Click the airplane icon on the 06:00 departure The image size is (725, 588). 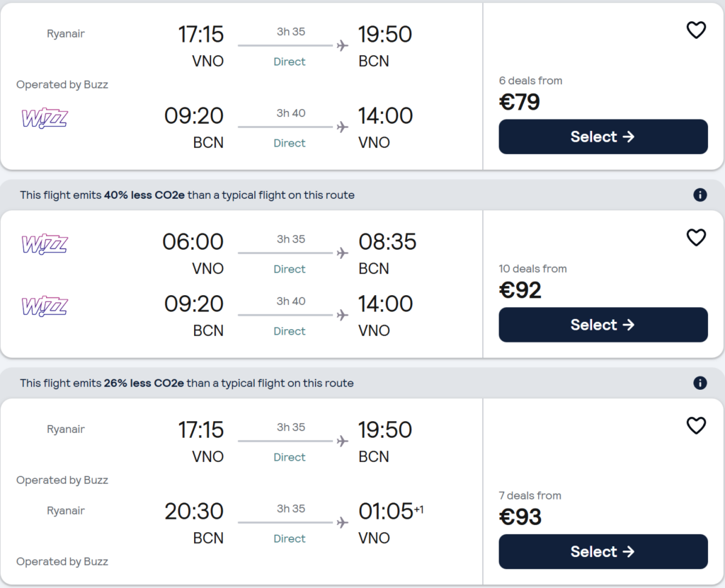(x=343, y=252)
